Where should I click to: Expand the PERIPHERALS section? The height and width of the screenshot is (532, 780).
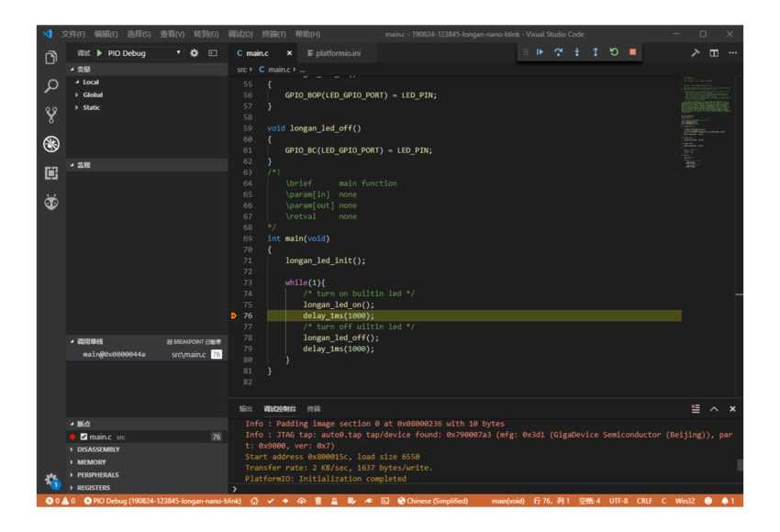coord(98,475)
